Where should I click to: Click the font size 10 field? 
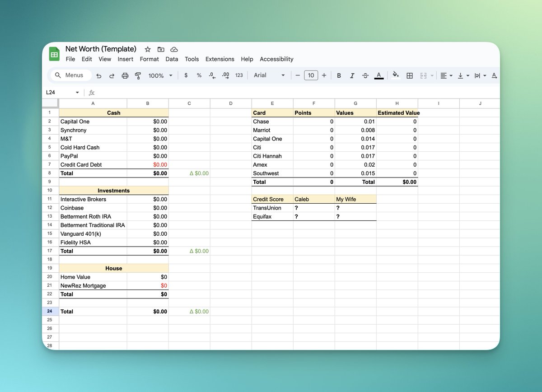[311, 75]
